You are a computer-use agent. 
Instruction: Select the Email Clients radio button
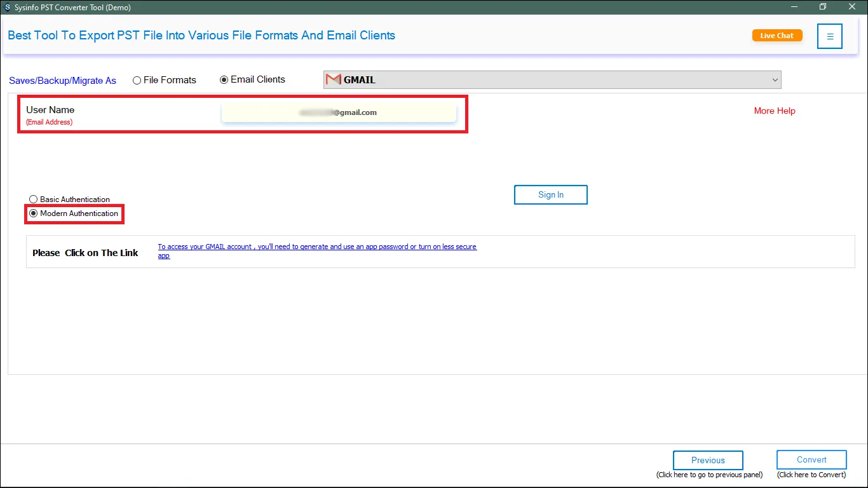click(224, 79)
